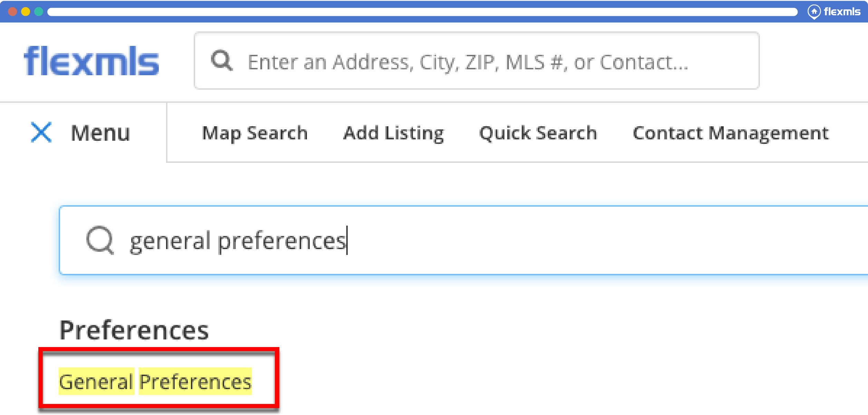Open the Add Listing page
This screenshot has height=415, width=868.
393,133
